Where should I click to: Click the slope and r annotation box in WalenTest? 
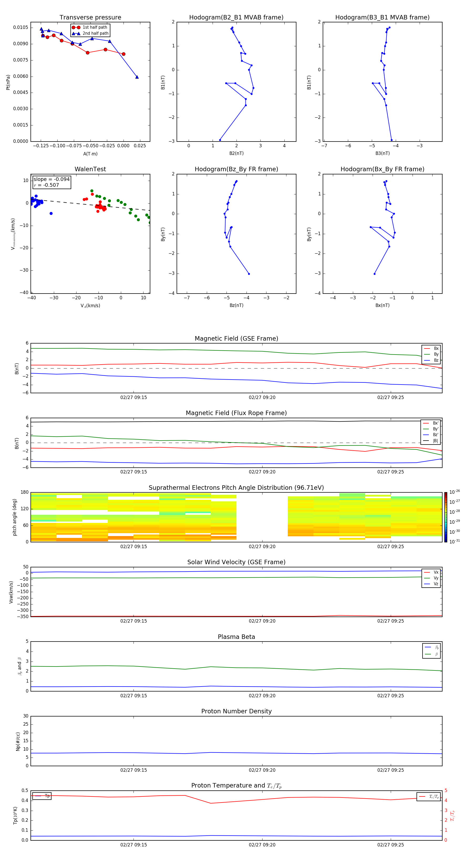[52, 182]
